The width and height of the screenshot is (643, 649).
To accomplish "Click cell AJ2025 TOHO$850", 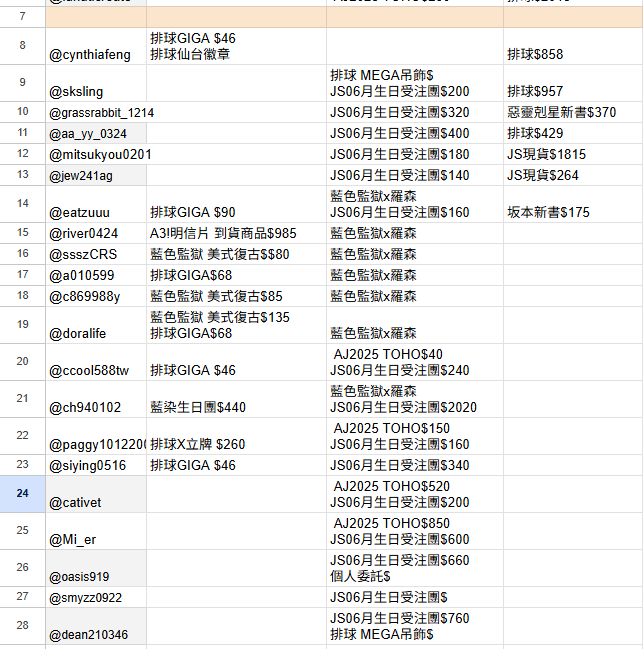I will tap(415, 531).
